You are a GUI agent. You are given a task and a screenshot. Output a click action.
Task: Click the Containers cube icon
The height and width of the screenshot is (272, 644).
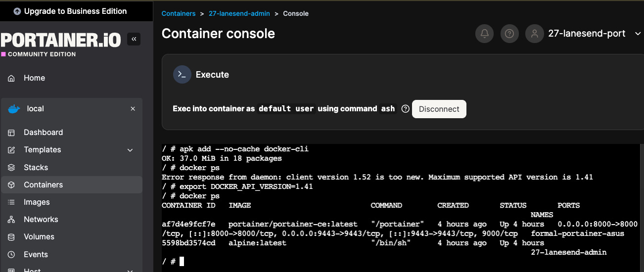(x=12, y=185)
